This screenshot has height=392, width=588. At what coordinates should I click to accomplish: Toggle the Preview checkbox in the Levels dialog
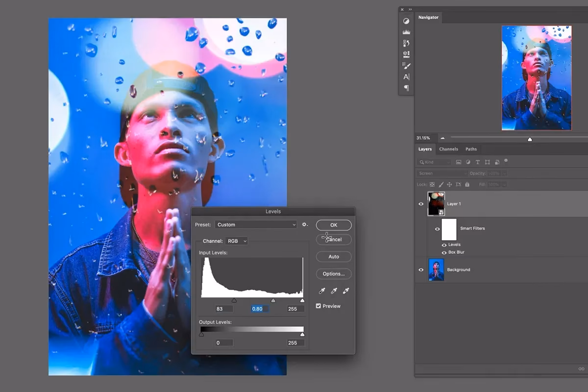318,305
